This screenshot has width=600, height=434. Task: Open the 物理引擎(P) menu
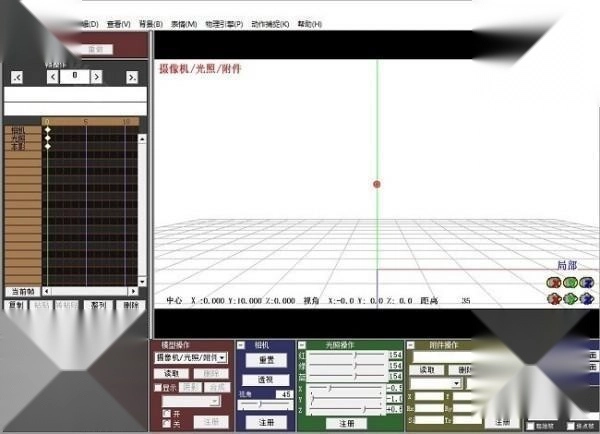point(224,23)
